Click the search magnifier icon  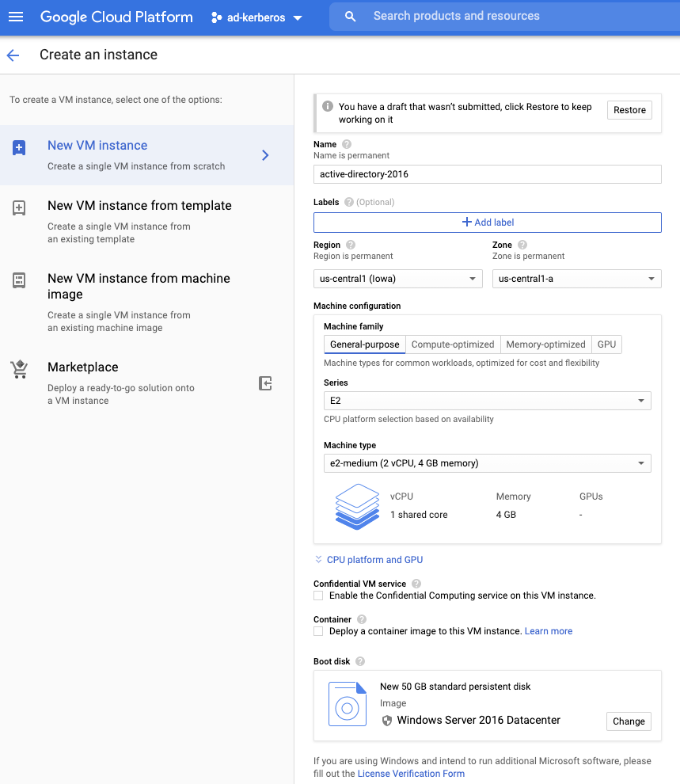(350, 17)
